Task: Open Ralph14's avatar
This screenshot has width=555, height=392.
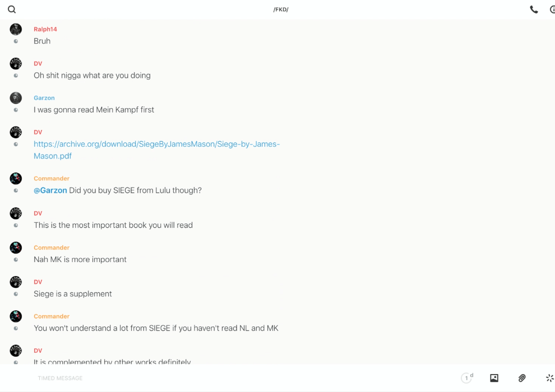Action: click(x=16, y=29)
